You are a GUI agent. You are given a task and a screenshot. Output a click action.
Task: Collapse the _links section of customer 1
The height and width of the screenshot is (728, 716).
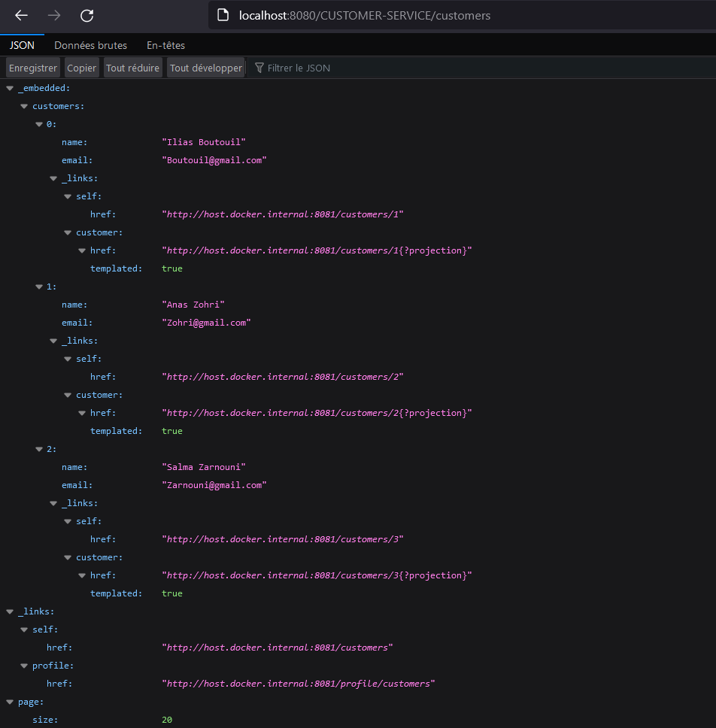(53, 340)
